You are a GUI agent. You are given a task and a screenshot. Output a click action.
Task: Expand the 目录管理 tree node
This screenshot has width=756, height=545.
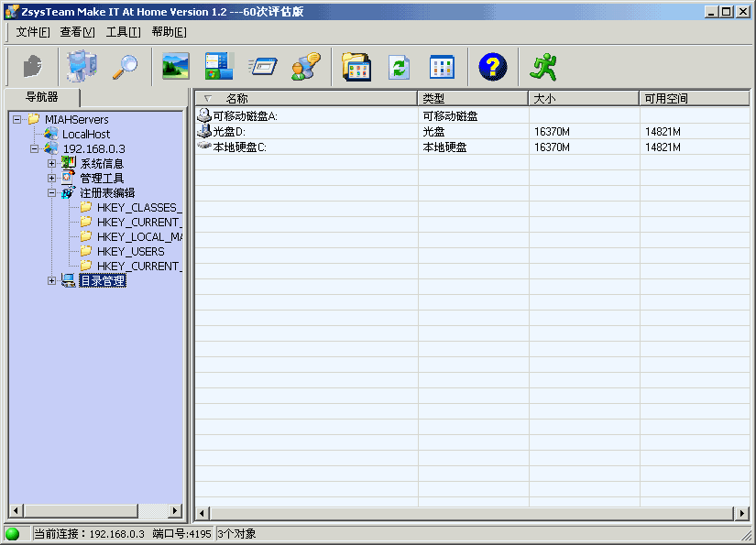click(x=52, y=281)
